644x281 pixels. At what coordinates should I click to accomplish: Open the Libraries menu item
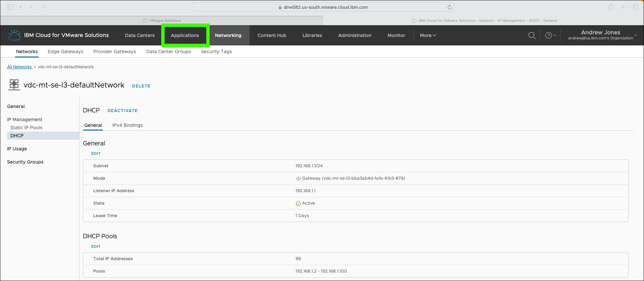pyautogui.click(x=312, y=35)
